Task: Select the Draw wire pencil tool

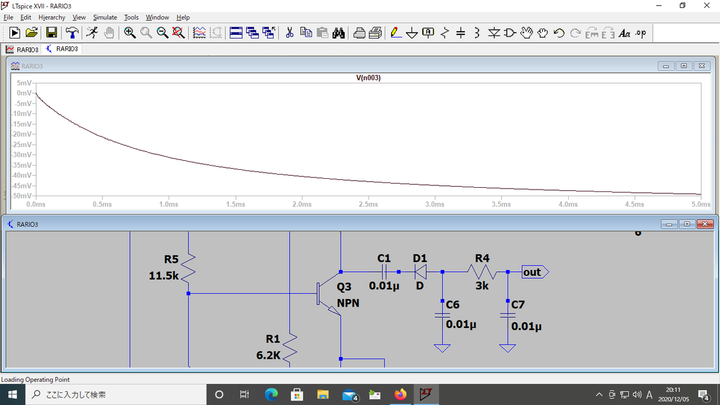Action: pyautogui.click(x=396, y=33)
